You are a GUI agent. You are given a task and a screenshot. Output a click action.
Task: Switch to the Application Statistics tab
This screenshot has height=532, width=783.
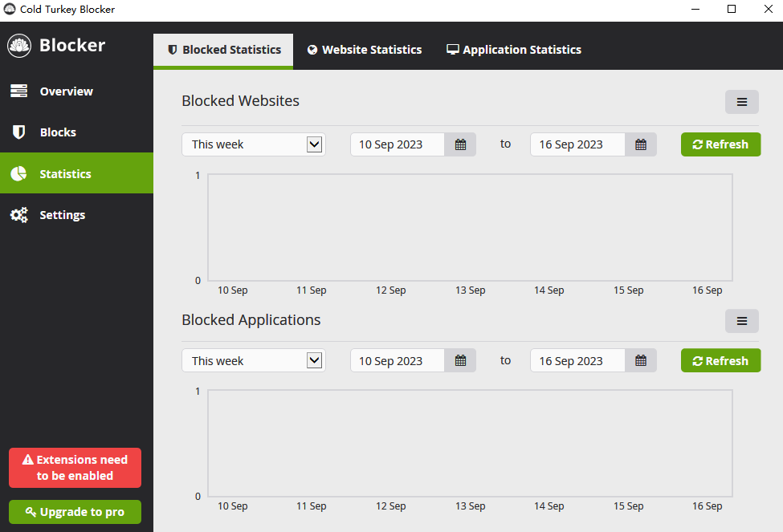point(514,50)
